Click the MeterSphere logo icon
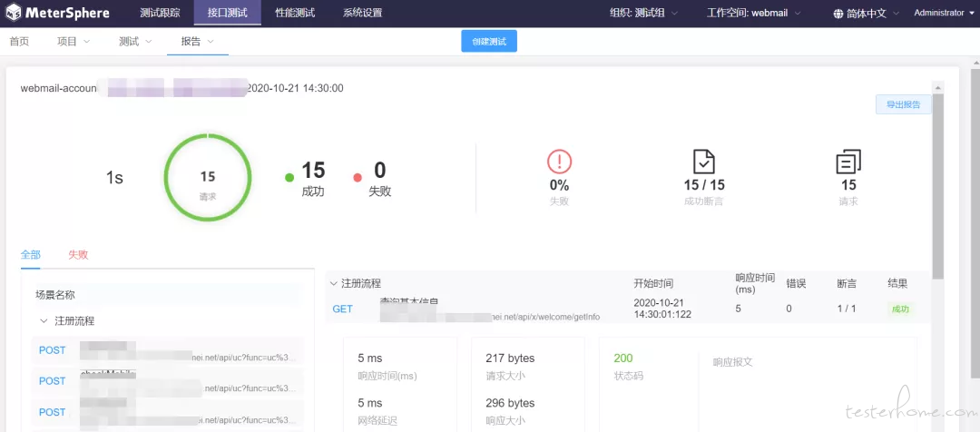Screen dimensions: 980x432 (x=14, y=13)
